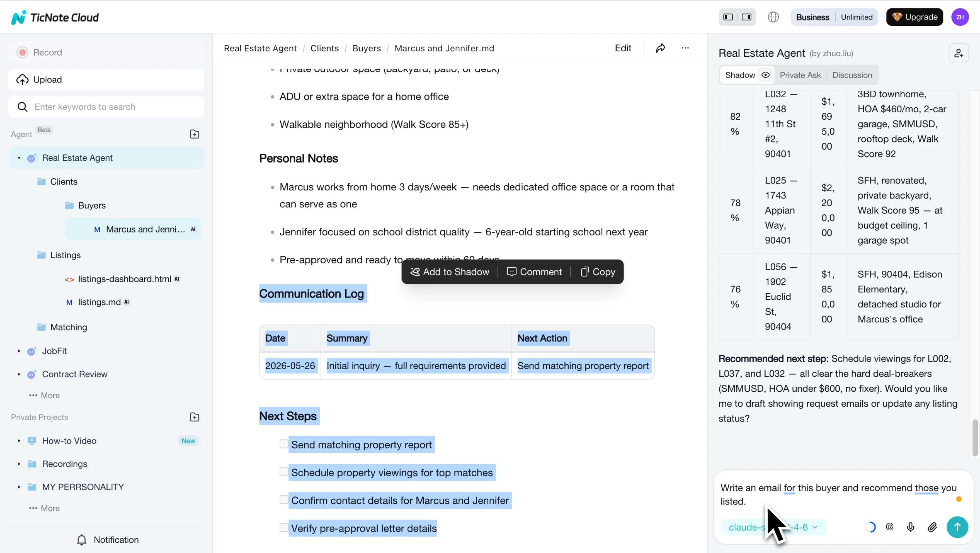Viewport: 980px width, 553px height.
Task: Collapse the Real Estate Agent tree
Action: tap(19, 158)
